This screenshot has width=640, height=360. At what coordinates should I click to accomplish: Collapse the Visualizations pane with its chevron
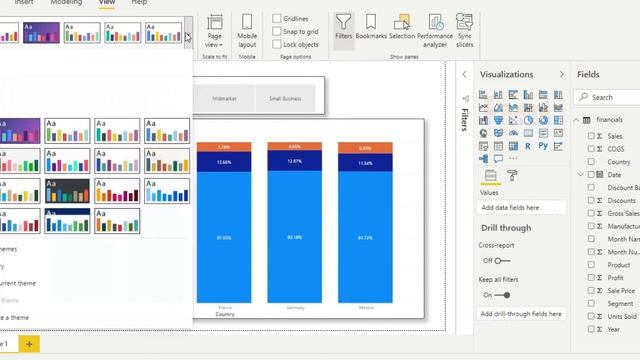562,74
